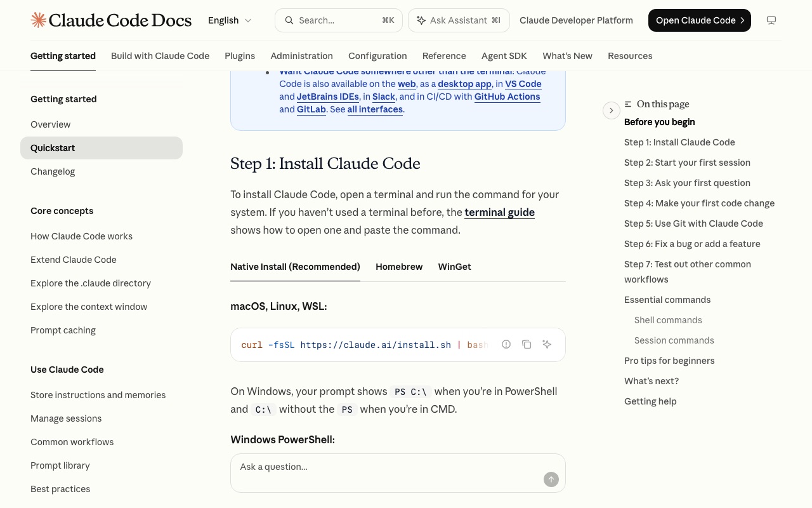The image size is (812, 508).
Task: Follow the terminal guide link
Action: click(500, 212)
